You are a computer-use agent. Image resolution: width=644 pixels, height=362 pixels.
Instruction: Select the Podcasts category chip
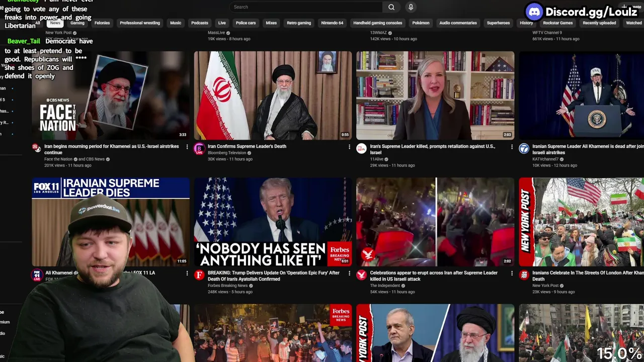pyautogui.click(x=200, y=23)
